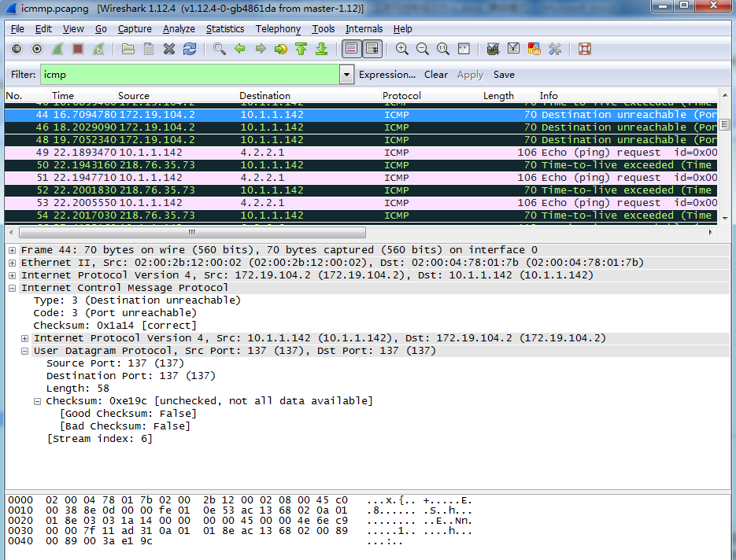Image resolution: width=736 pixels, height=560 pixels.
Task: Zoom out packet text
Action: click(423, 49)
